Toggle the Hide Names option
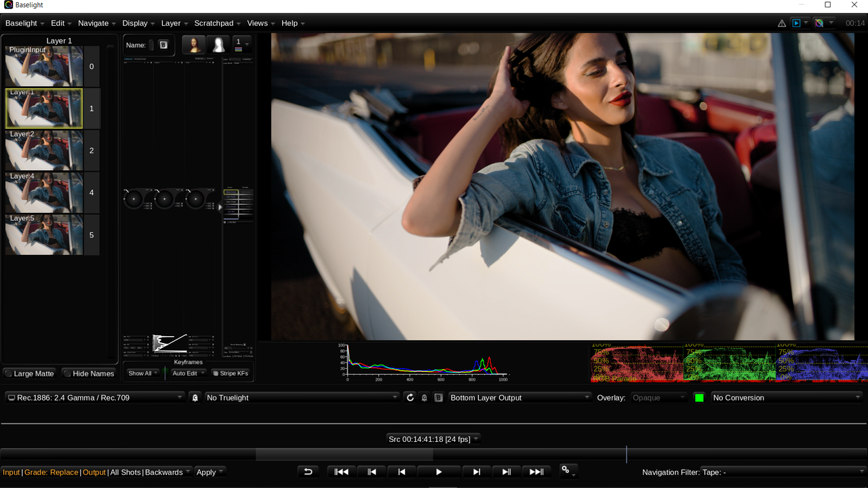The height and width of the screenshot is (488, 868). (88, 373)
